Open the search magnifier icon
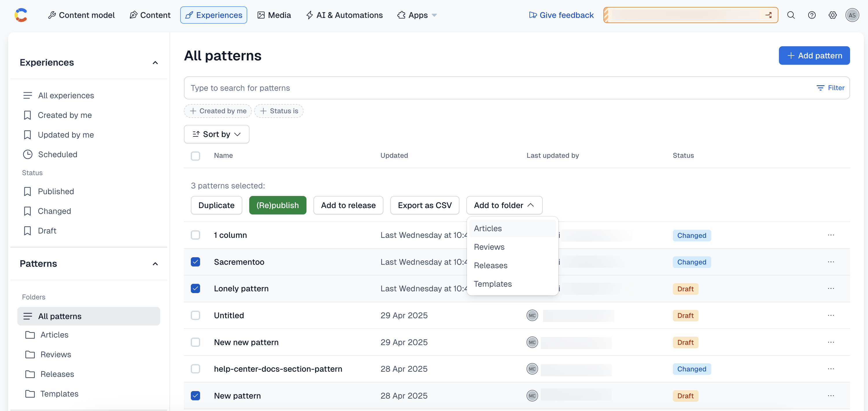The image size is (868, 411). point(791,15)
